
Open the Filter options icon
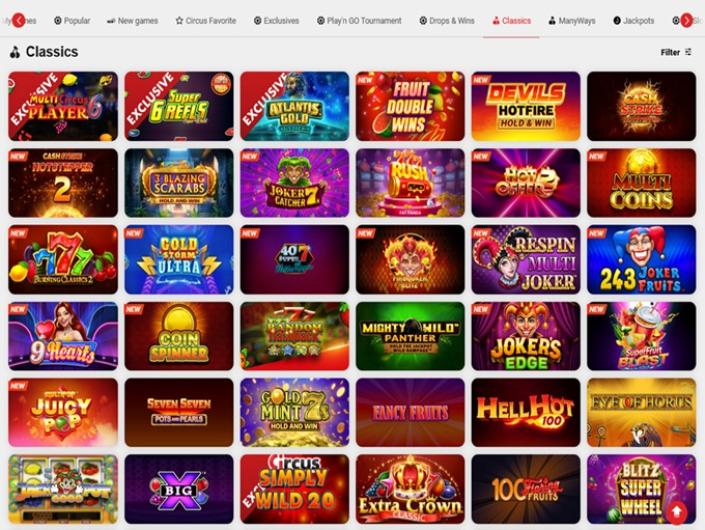click(x=688, y=52)
